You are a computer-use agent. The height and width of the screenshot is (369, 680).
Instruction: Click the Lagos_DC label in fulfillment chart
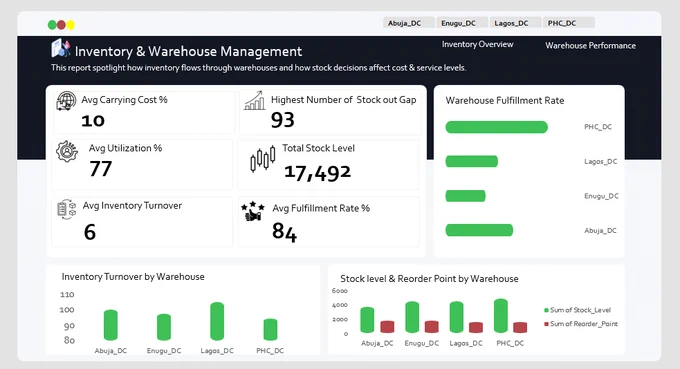601,161
